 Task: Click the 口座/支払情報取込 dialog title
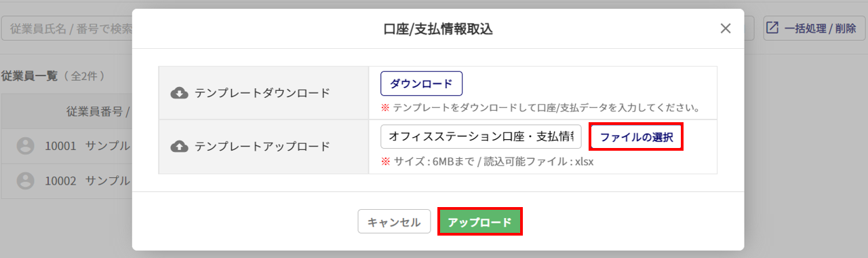point(438,29)
